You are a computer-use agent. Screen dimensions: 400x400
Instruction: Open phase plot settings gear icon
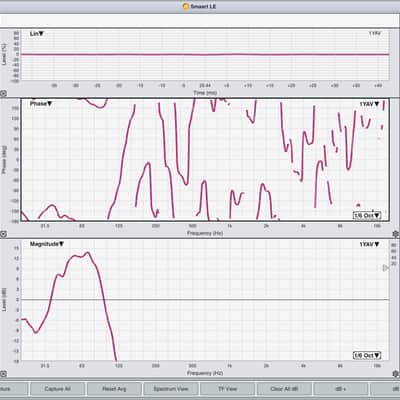tap(396, 234)
